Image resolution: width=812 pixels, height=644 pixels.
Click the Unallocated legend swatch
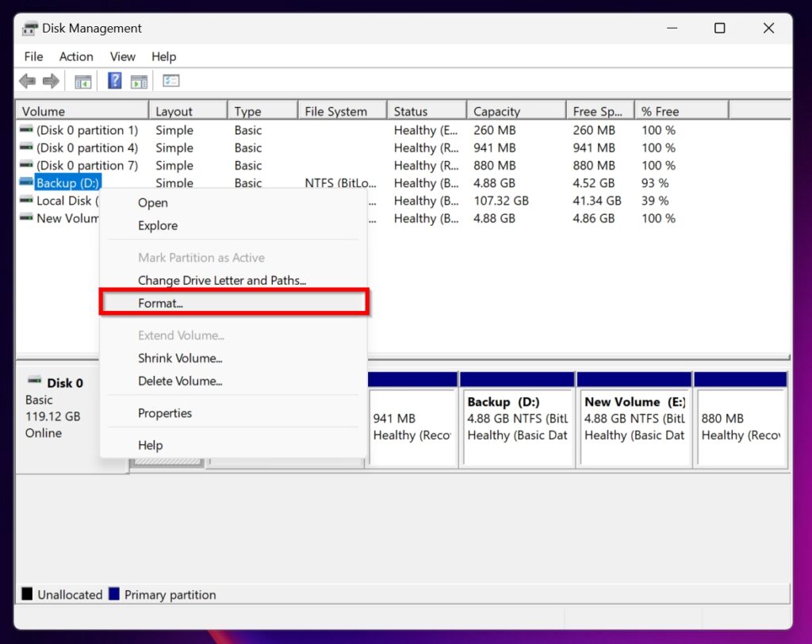[29, 594]
